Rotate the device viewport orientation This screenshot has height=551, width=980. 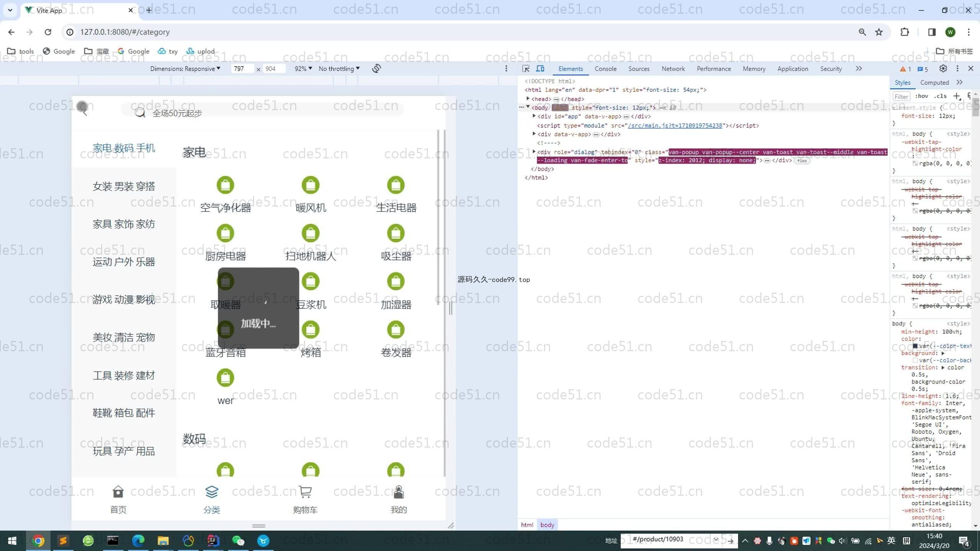click(376, 68)
